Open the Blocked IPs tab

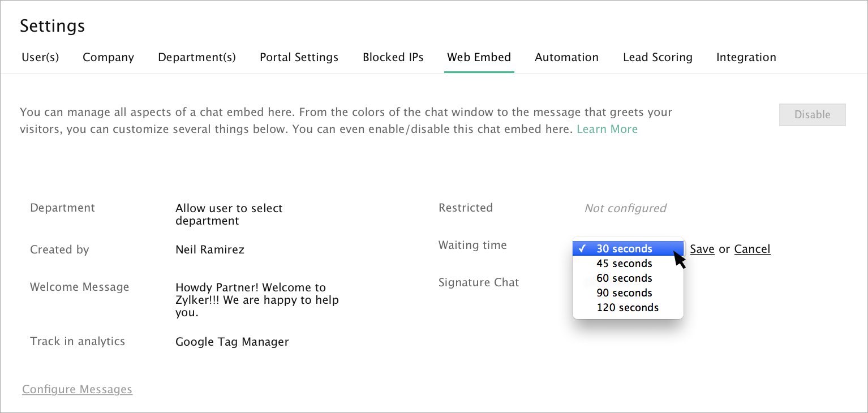[393, 57]
